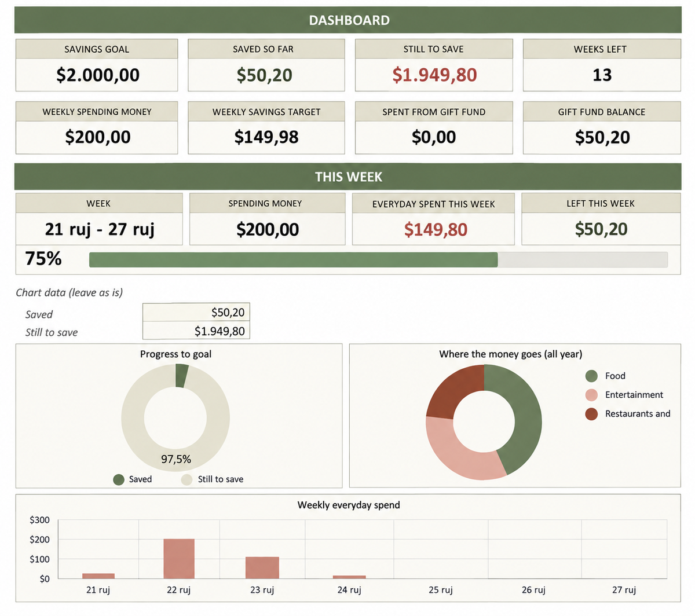Click the Still to save legend color dot
695x616 pixels.
point(186,479)
